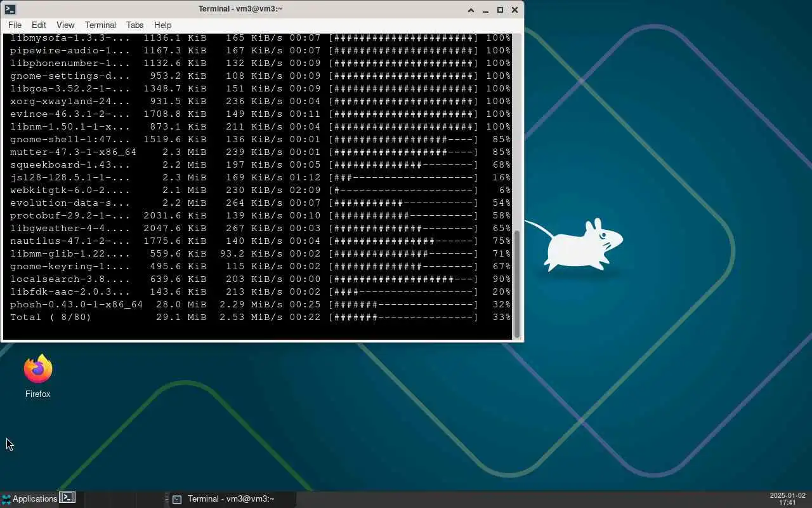Click the gnome-keyring-1 package name
This screenshot has width=812, height=508.
click(70, 266)
